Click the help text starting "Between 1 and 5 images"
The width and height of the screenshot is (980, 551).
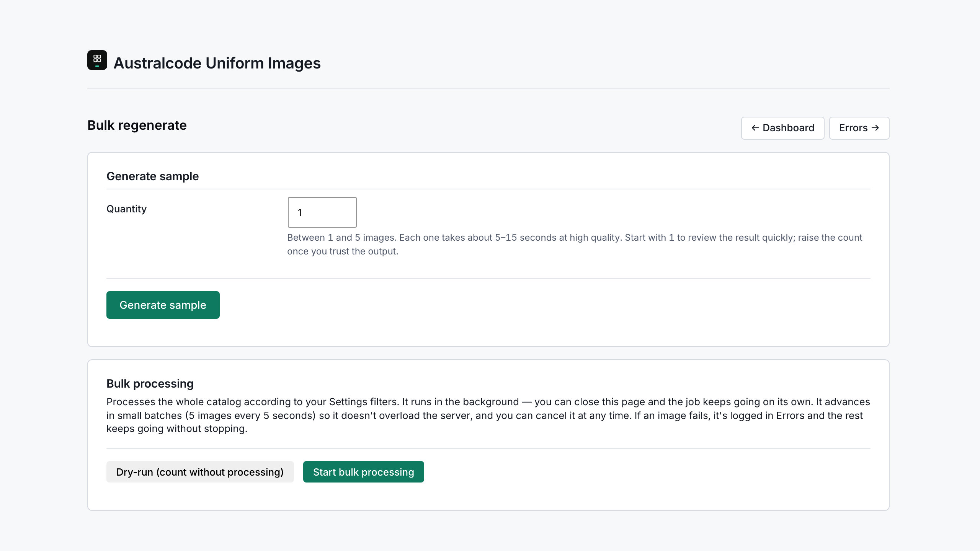[575, 244]
